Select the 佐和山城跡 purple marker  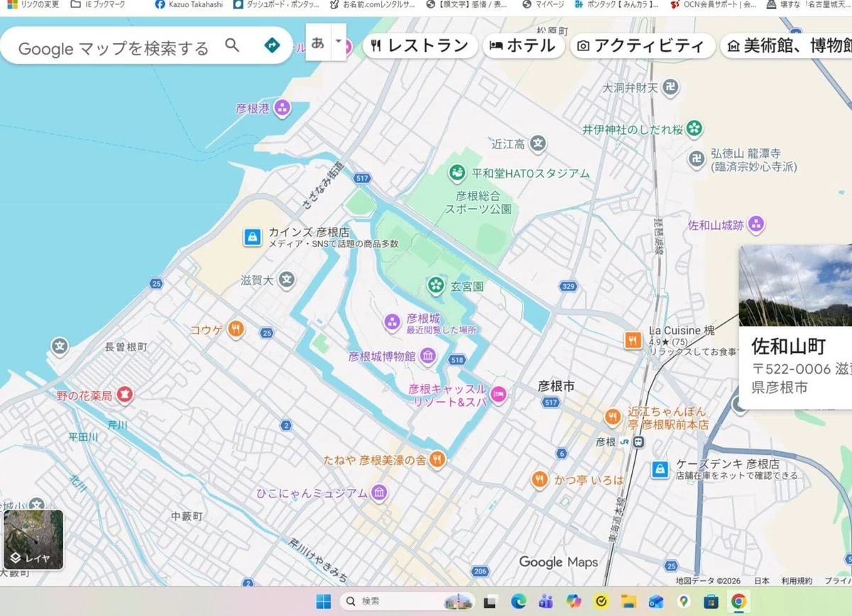pyautogui.click(x=756, y=225)
